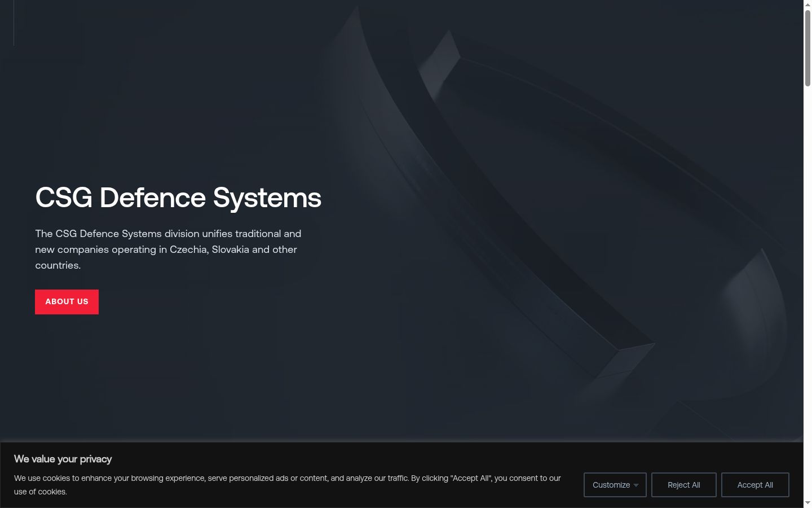Select the heading CSG Defence Systems
Viewport: 812px width, 508px height.
tap(178, 198)
